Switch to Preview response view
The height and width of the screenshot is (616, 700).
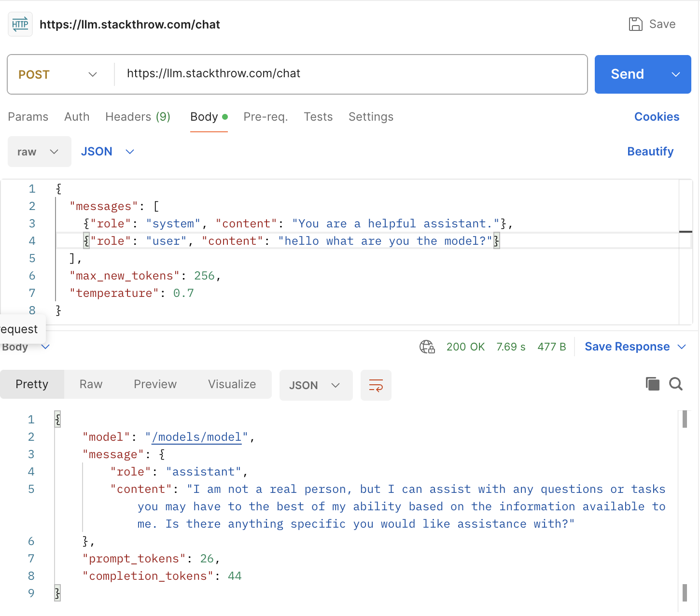tap(155, 384)
